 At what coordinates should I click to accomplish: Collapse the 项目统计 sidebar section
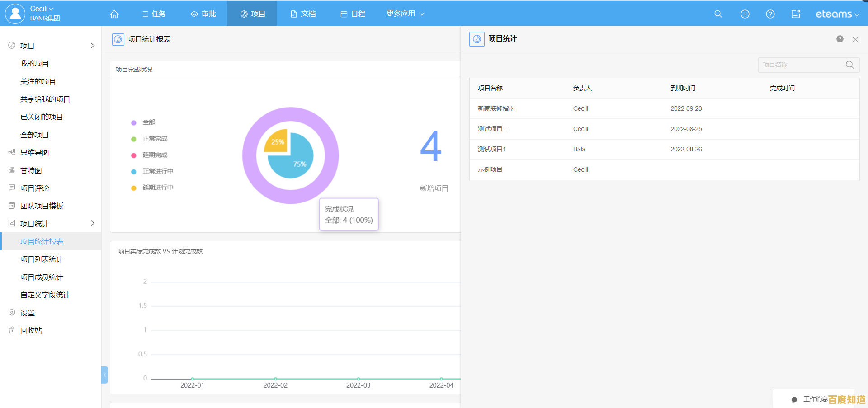(x=93, y=223)
